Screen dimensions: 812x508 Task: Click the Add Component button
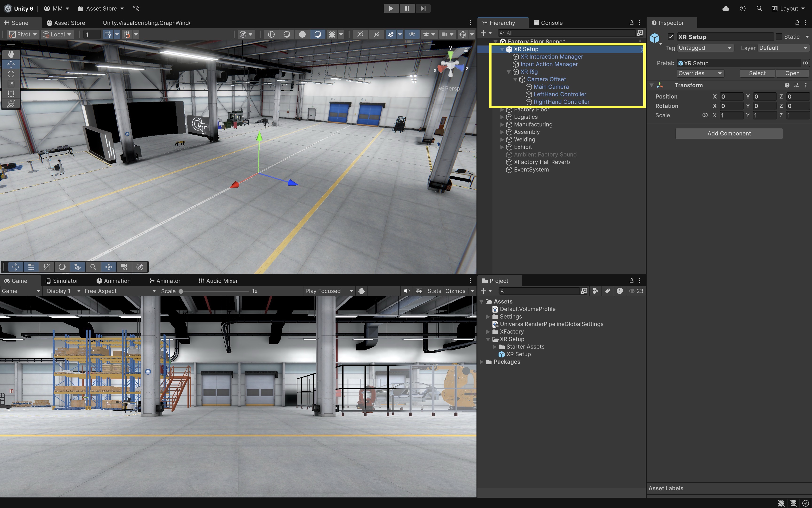point(729,133)
